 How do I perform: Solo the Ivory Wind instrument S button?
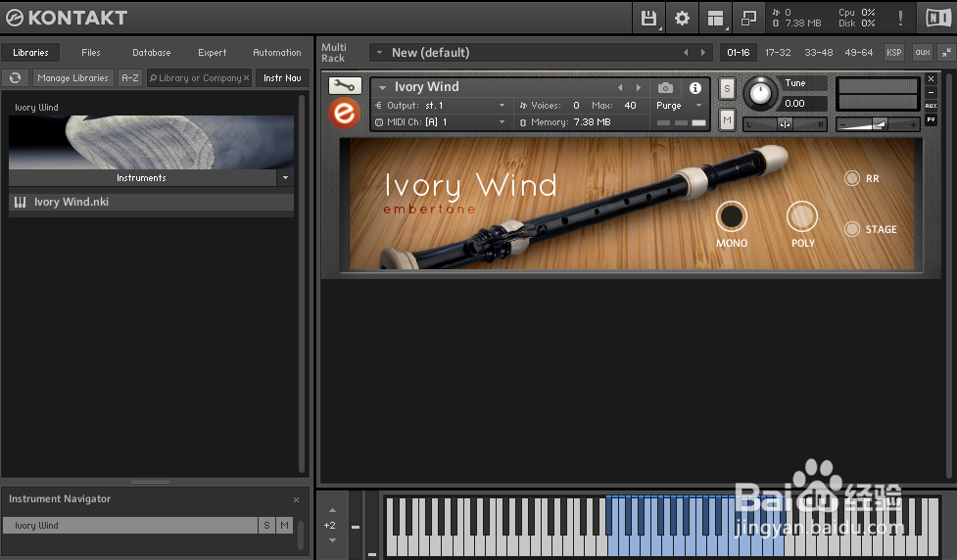[727, 88]
